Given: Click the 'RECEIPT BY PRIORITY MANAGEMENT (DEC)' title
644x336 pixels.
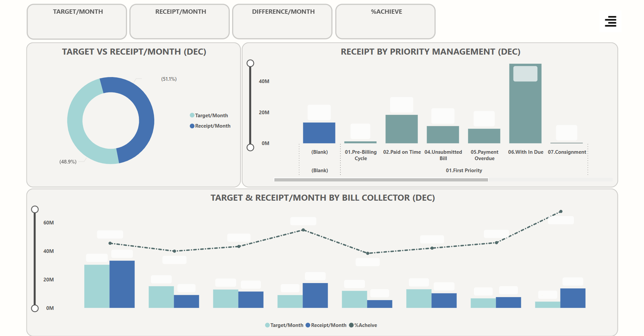Looking at the screenshot, I should click(x=431, y=52).
